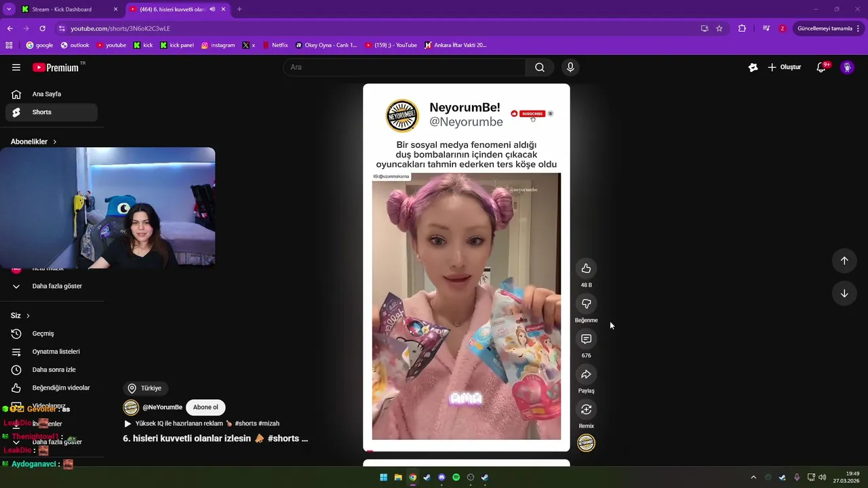
Task: Open site info icon in address bar
Action: coord(62,28)
